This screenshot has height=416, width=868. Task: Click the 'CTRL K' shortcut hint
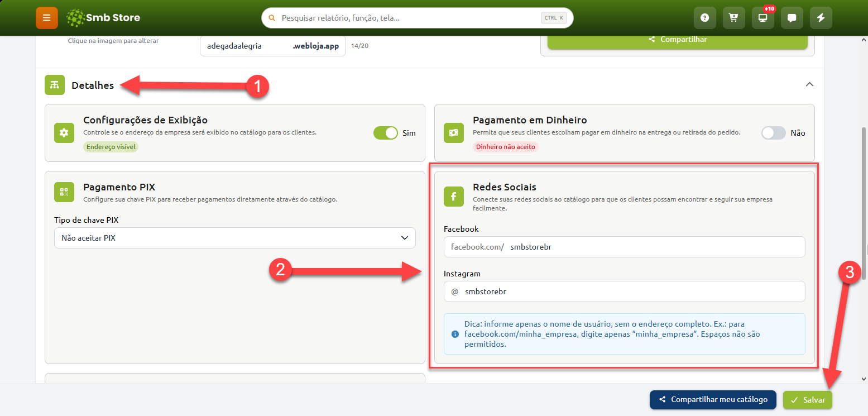pos(554,18)
